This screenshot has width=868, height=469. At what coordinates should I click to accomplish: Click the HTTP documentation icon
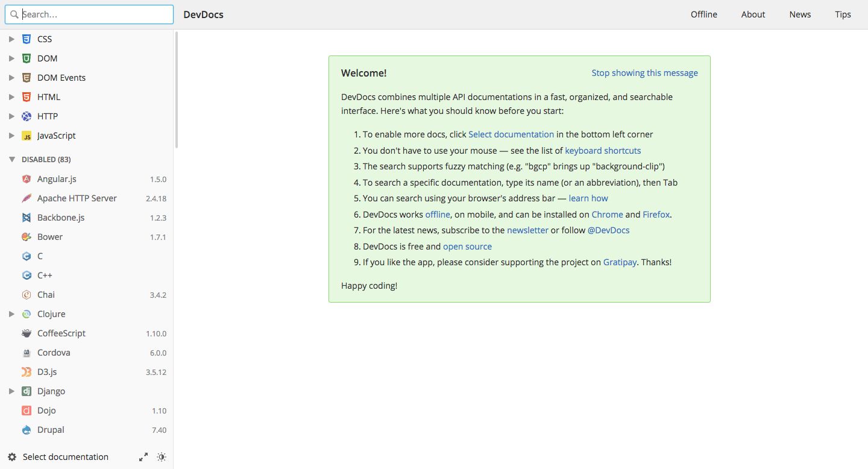pos(27,116)
